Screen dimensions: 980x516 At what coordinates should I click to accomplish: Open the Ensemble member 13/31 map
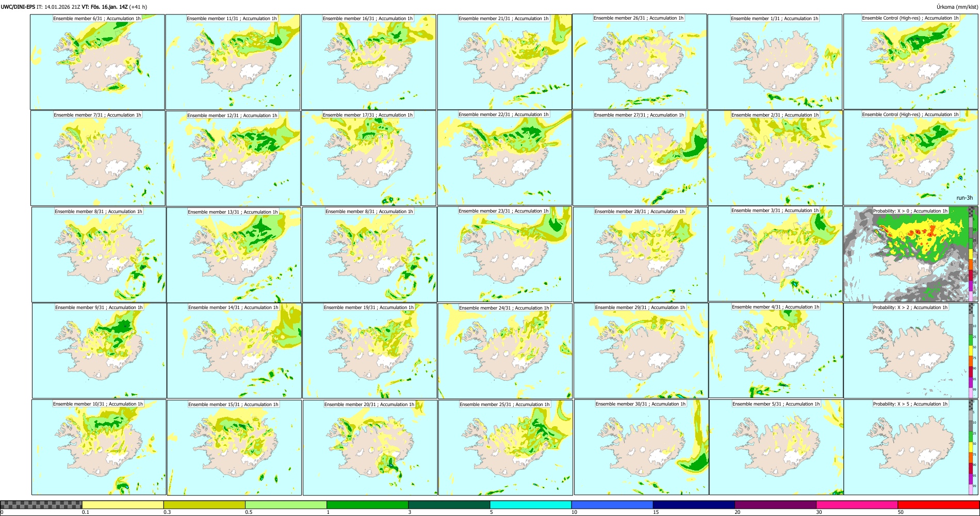(x=234, y=255)
